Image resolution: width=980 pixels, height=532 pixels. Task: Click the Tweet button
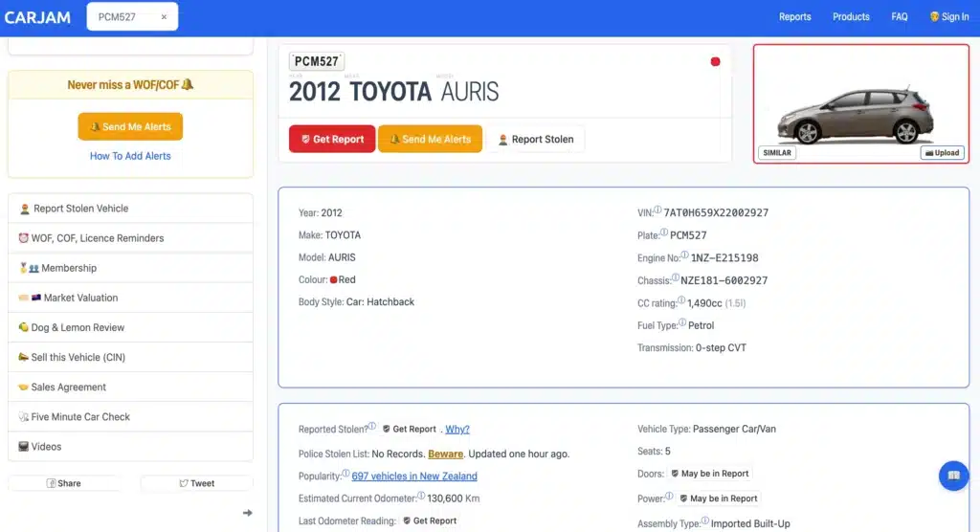[197, 483]
